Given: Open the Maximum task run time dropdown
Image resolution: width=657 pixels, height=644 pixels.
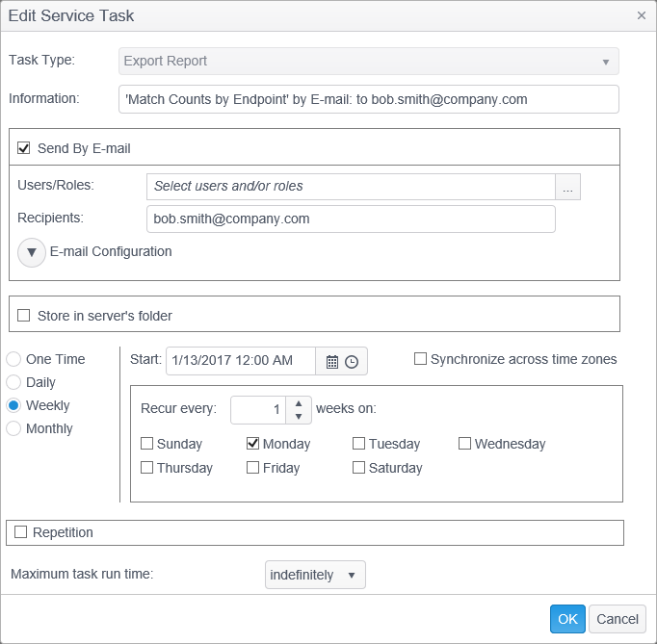Looking at the screenshot, I should pos(315,575).
